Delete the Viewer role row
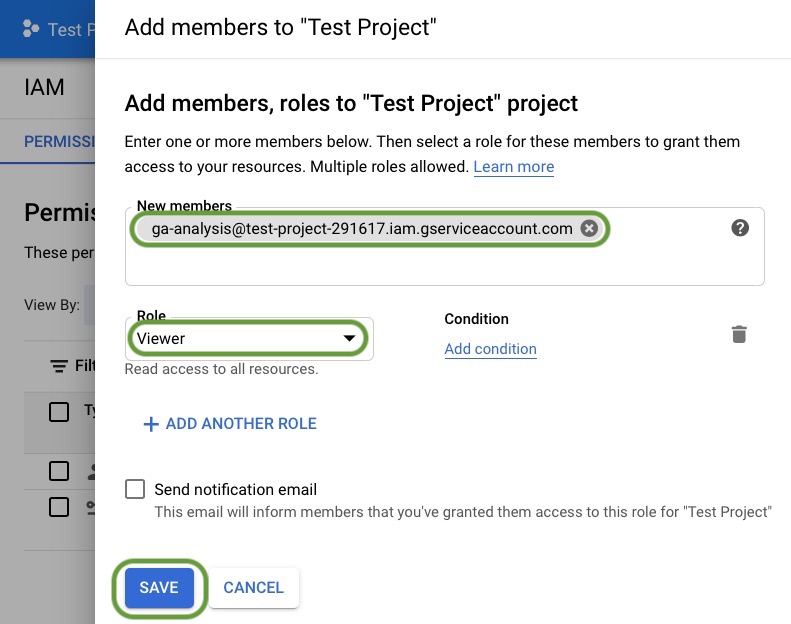The height and width of the screenshot is (624, 791). click(739, 335)
